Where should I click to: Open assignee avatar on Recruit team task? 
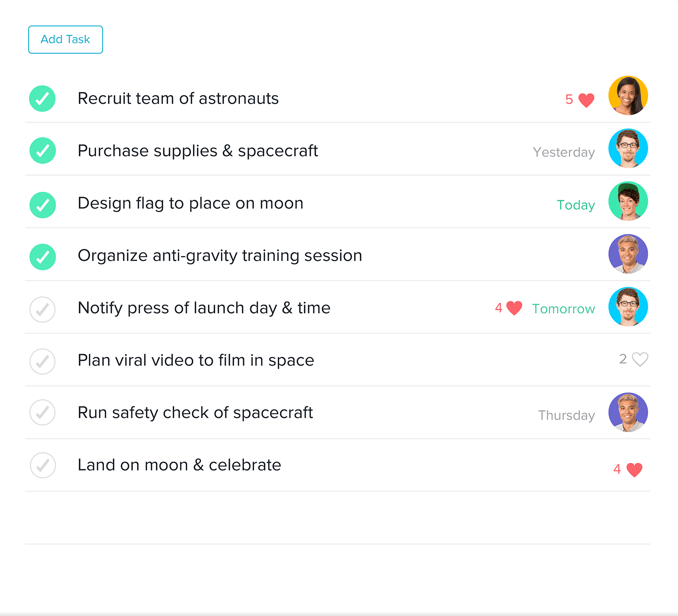coord(628,95)
